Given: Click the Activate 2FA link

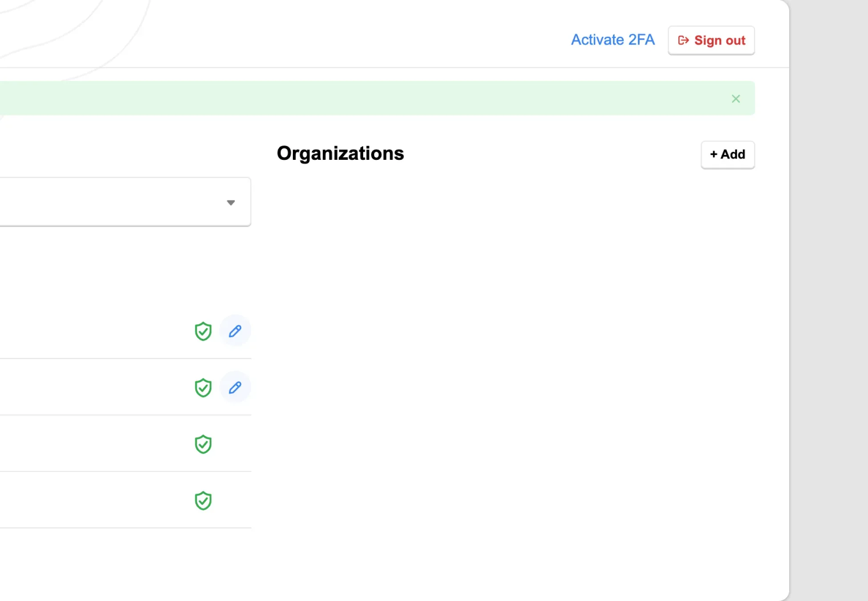Looking at the screenshot, I should pyautogui.click(x=612, y=40).
